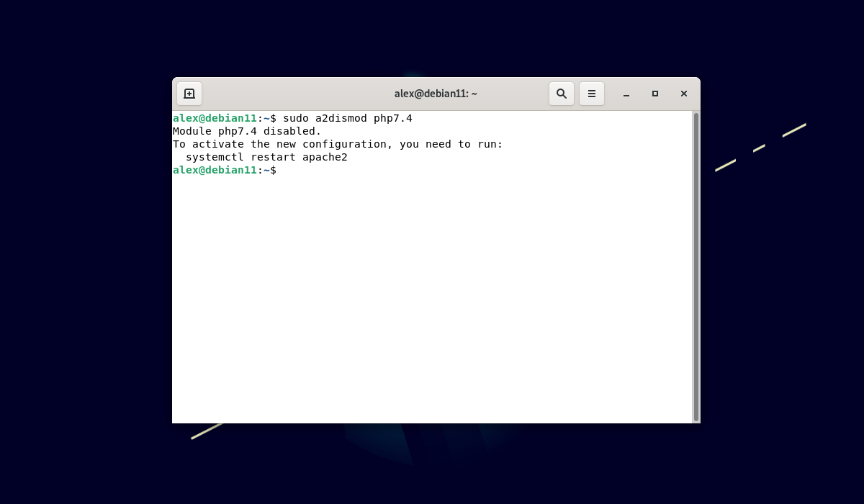
Task: Click the 'Module php7.4 disabled.' output line
Action: coord(247,131)
